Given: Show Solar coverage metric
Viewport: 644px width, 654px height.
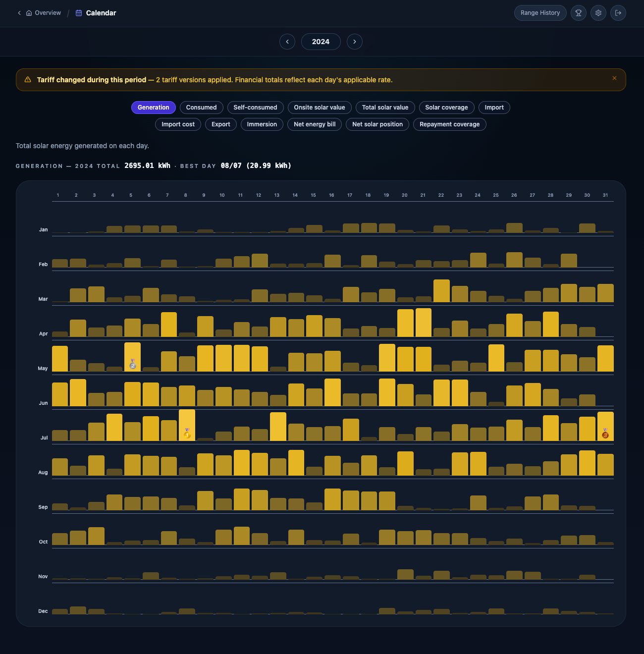Looking at the screenshot, I should (x=447, y=108).
